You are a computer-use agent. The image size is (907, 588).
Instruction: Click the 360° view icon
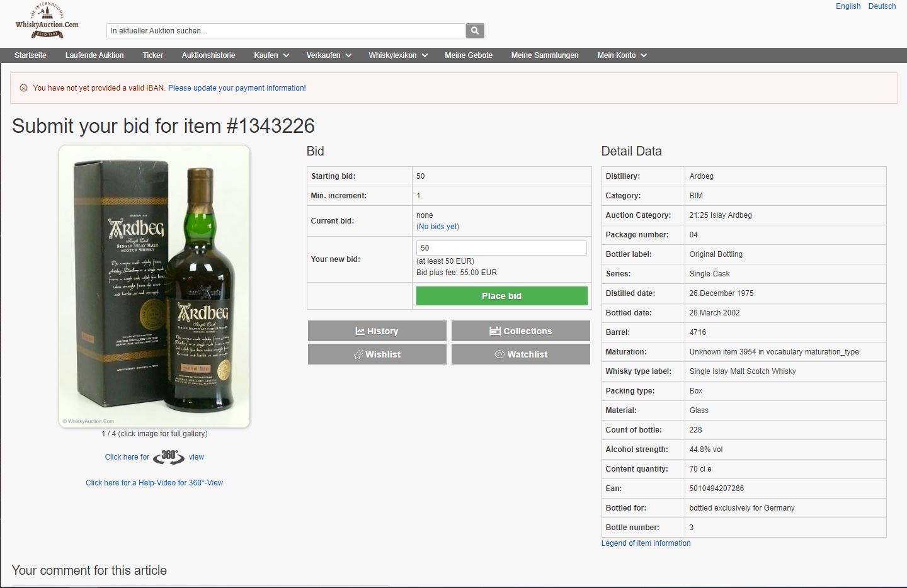[169, 457]
